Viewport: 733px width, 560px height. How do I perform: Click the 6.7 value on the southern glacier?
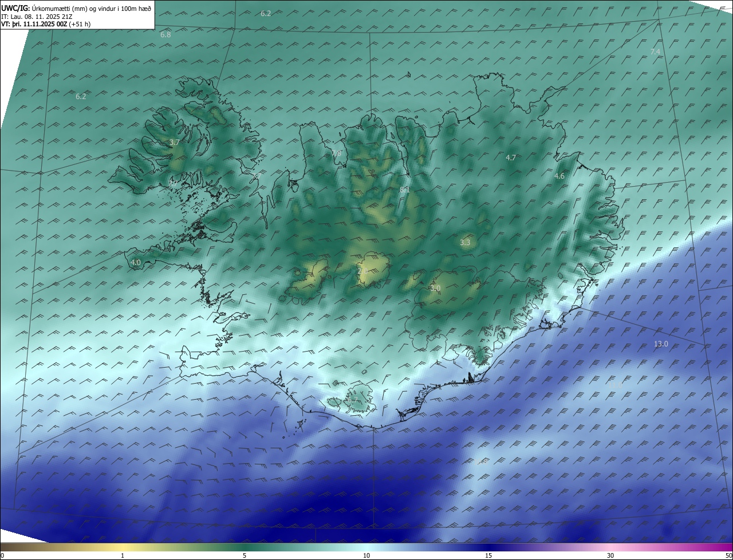tap(353, 401)
